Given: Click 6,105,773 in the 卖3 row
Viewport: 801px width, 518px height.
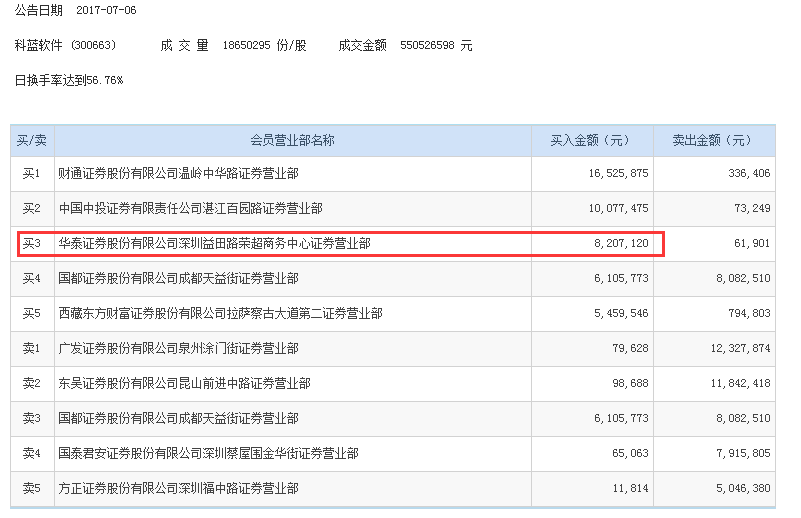Looking at the screenshot, I should pyautogui.click(x=621, y=418).
